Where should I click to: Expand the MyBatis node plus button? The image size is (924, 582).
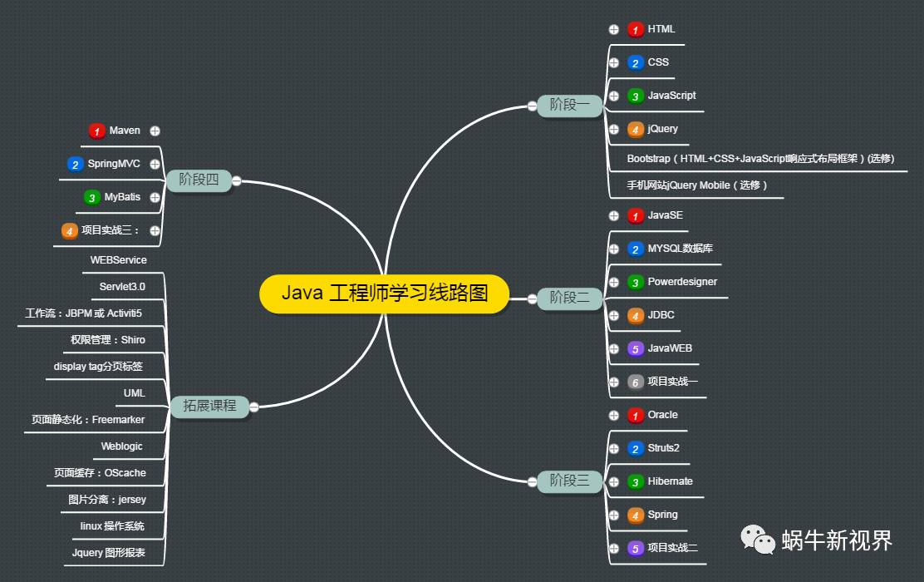pos(155,198)
